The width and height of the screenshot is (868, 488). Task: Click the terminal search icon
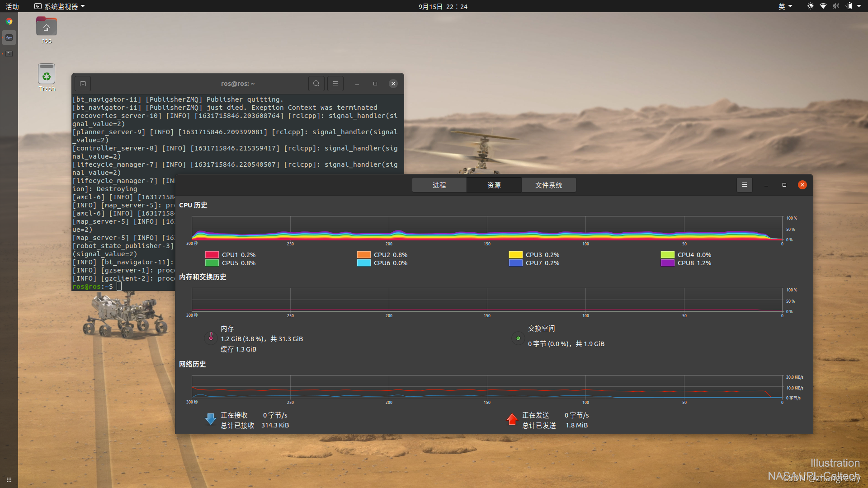(x=316, y=84)
